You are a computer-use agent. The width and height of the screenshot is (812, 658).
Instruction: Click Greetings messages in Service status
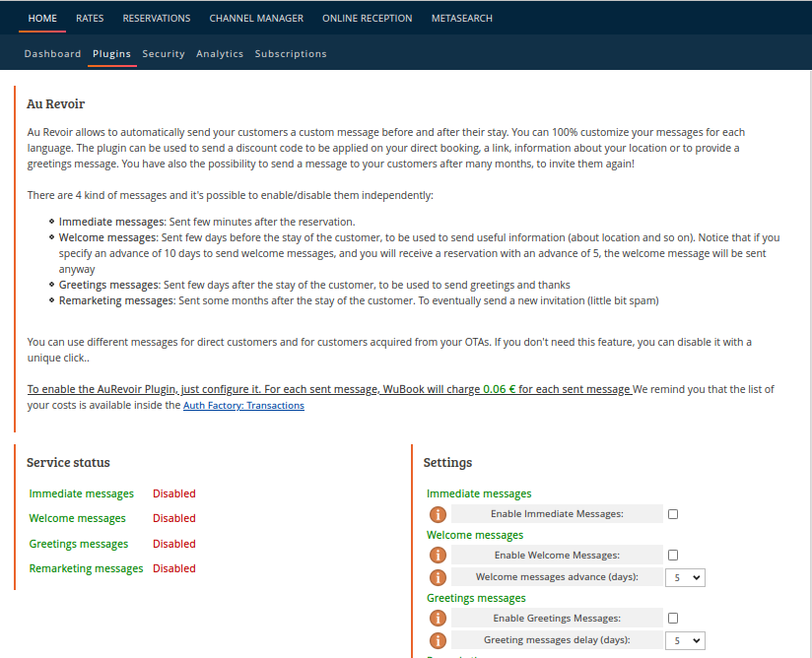pyautogui.click(x=79, y=544)
